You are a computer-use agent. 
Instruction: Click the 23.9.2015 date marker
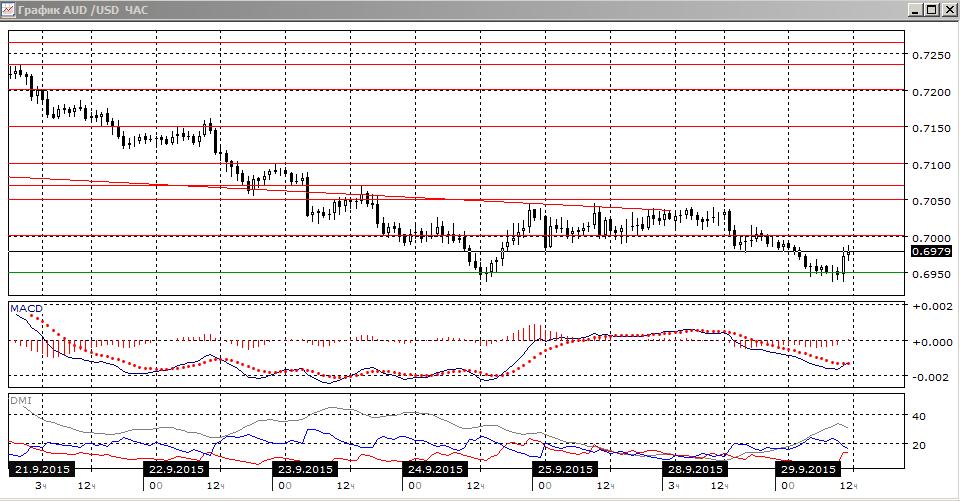(306, 469)
